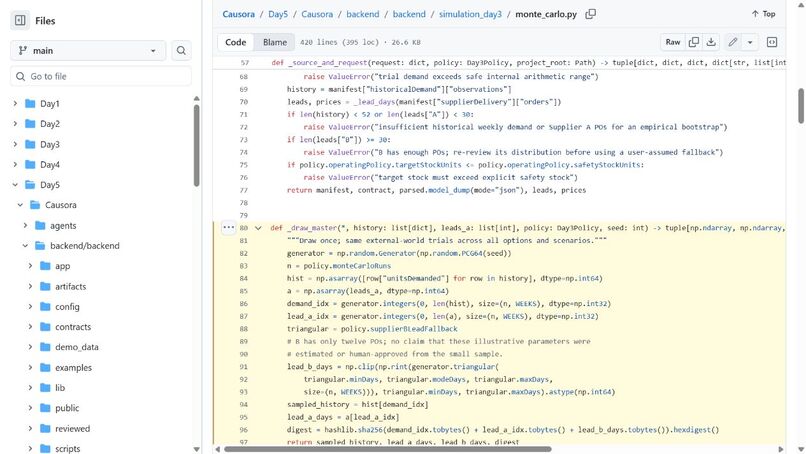The height and width of the screenshot is (454, 806).
Task: Click line number 91
Action: point(244,367)
